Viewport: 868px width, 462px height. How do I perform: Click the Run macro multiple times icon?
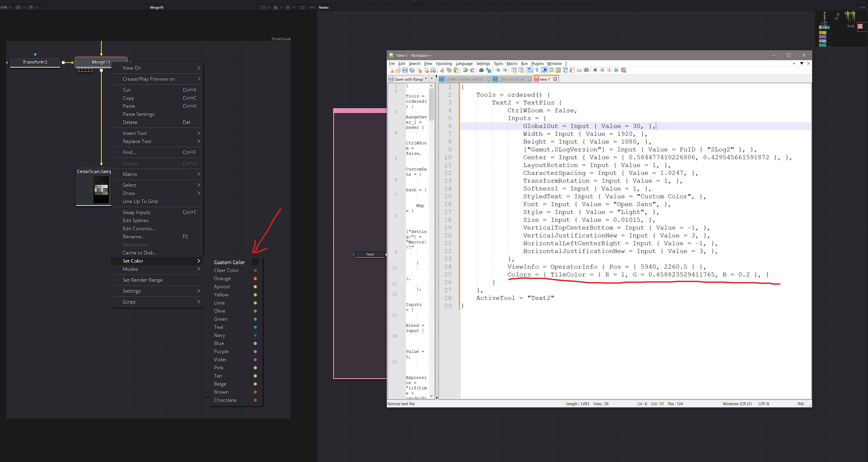[616, 70]
